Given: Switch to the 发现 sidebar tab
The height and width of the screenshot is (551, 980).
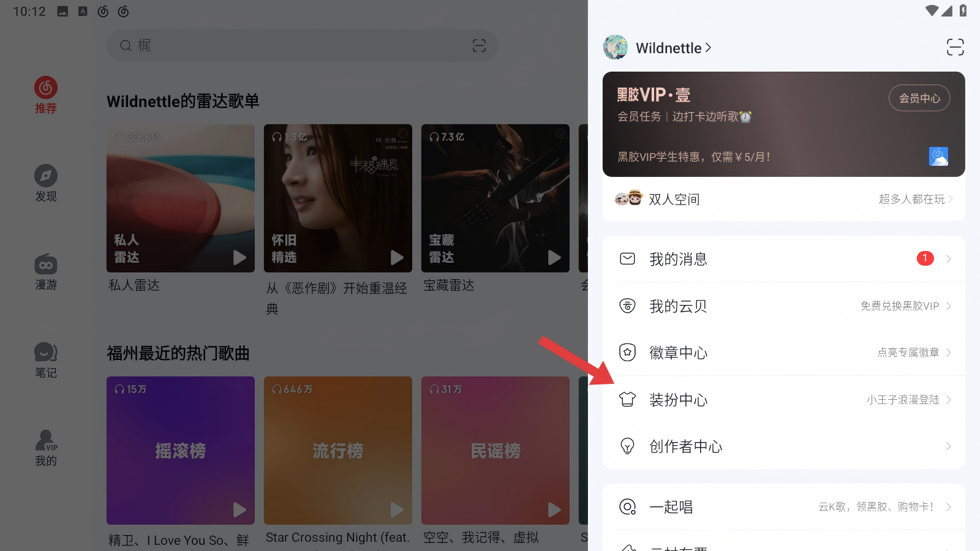Looking at the screenshot, I should tap(46, 183).
